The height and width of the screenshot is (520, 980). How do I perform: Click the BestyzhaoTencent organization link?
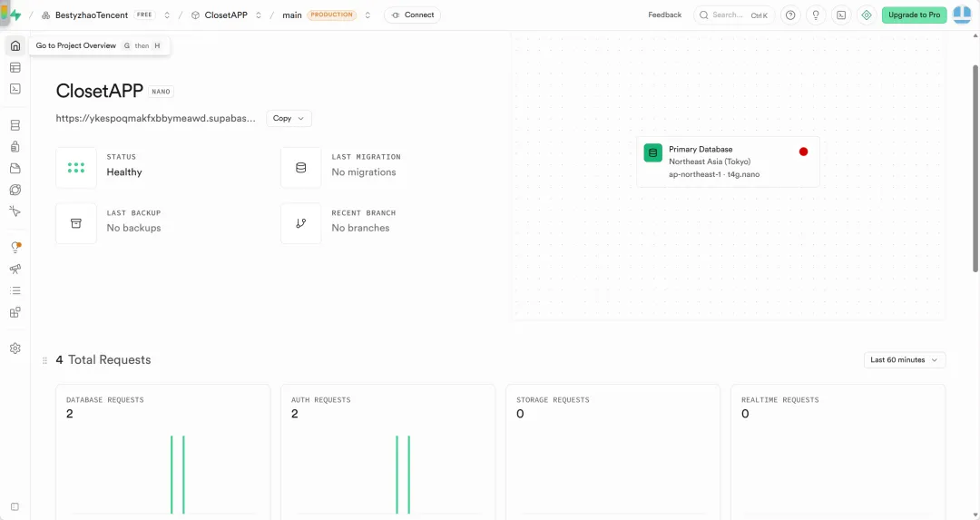92,15
